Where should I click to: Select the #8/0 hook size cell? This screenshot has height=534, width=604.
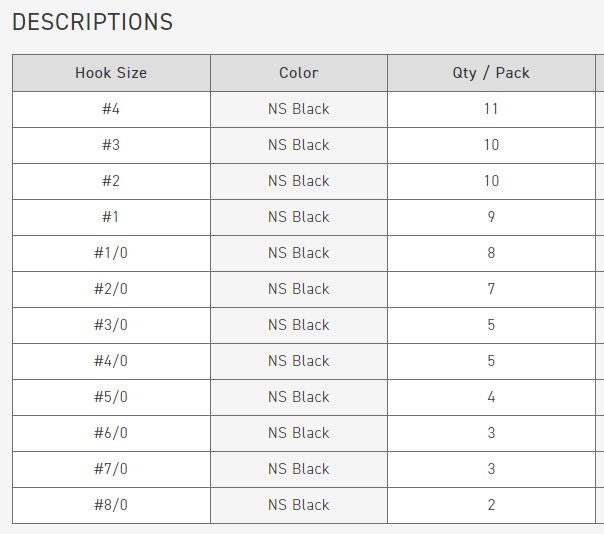click(111, 505)
